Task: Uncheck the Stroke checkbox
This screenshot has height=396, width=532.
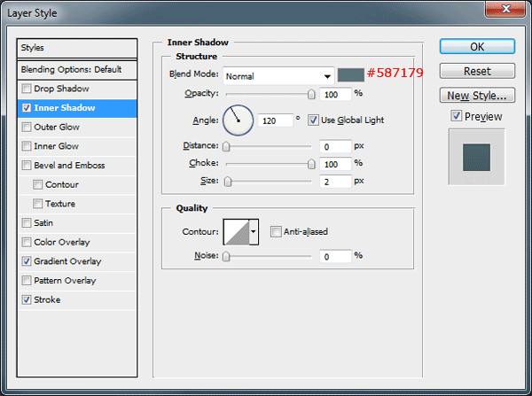Action: click(x=27, y=299)
